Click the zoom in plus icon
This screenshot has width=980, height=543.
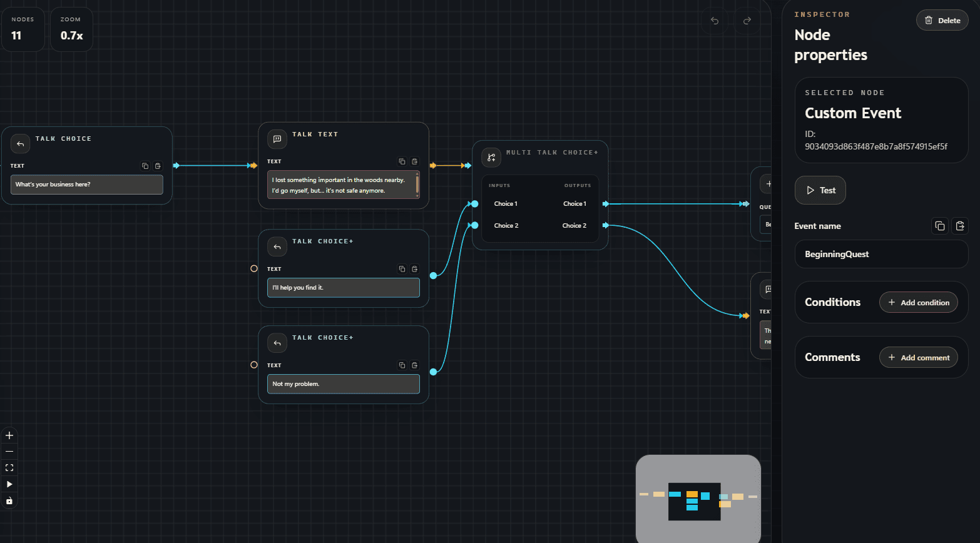click(9, 435)
